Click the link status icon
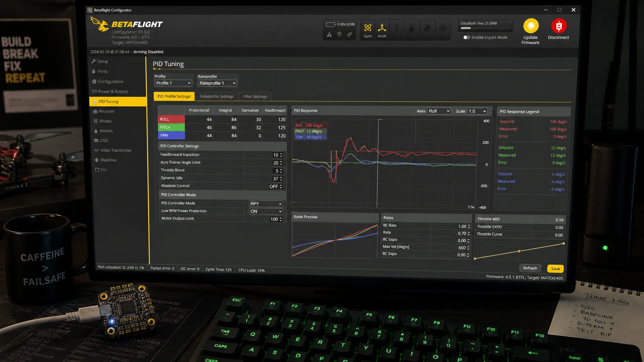The image size is (644, 362). 350,34
